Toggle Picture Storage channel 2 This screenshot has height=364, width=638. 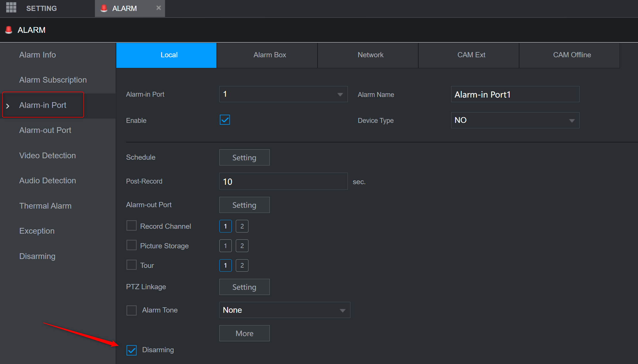242,246
